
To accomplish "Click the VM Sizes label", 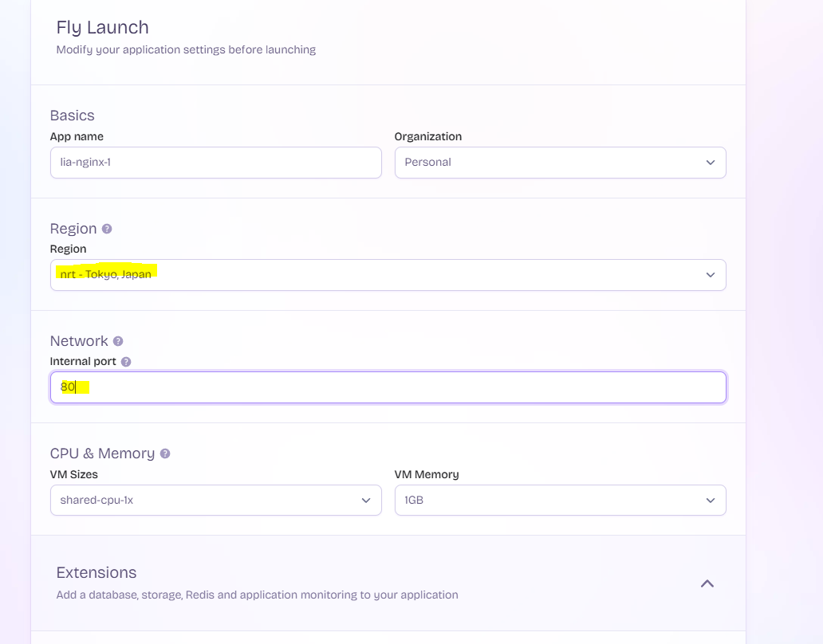I will pyautogui.click(x=74, y=474).
